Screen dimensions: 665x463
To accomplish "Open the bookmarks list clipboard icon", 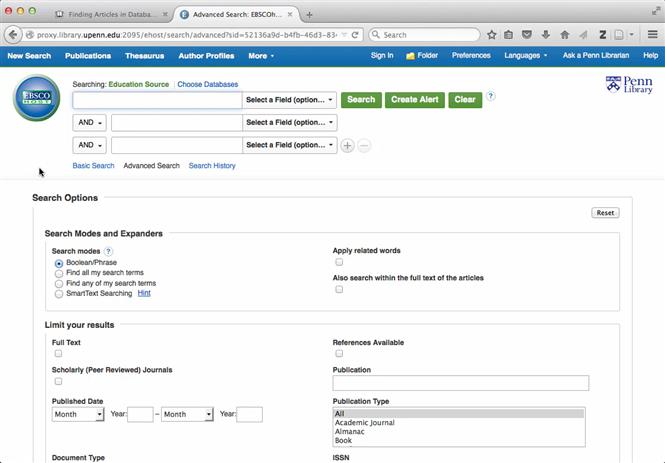I will (509, 35).
